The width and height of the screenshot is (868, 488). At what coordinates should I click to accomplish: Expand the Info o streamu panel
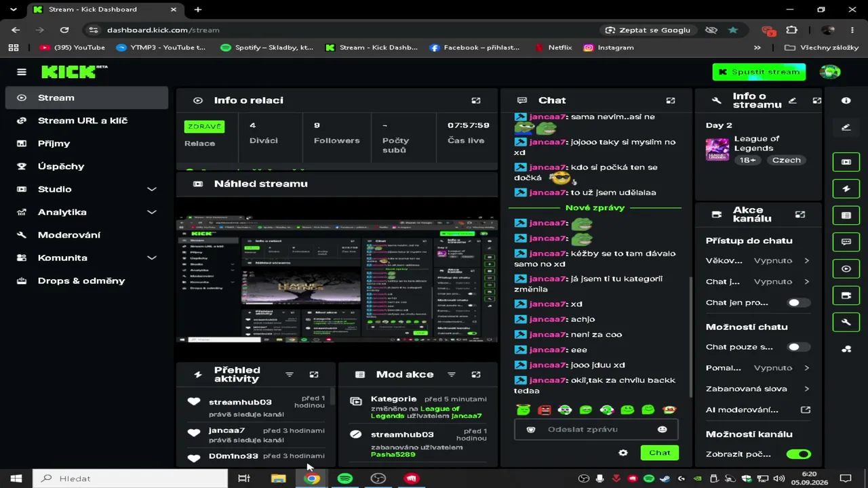tap(816, 100)
